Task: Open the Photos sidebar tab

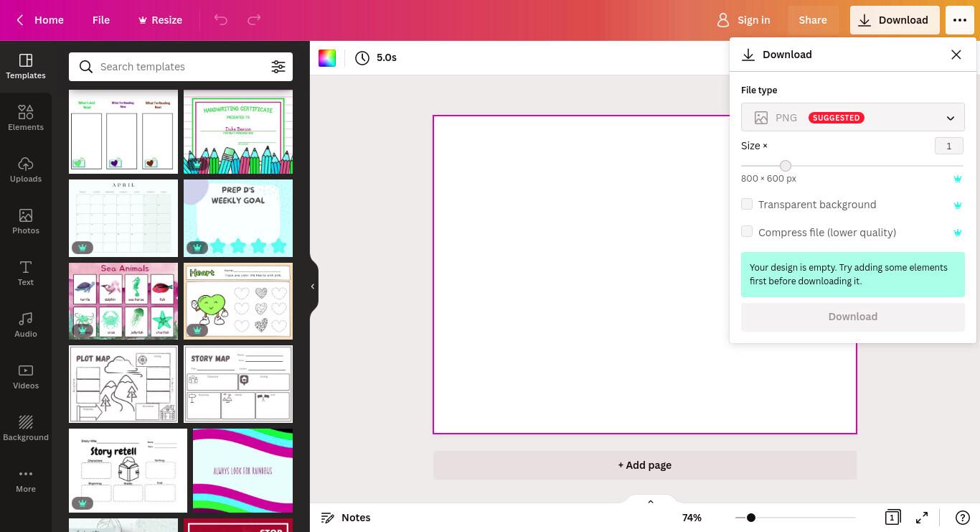Action: pyautogui.click(x=26, y=221)
